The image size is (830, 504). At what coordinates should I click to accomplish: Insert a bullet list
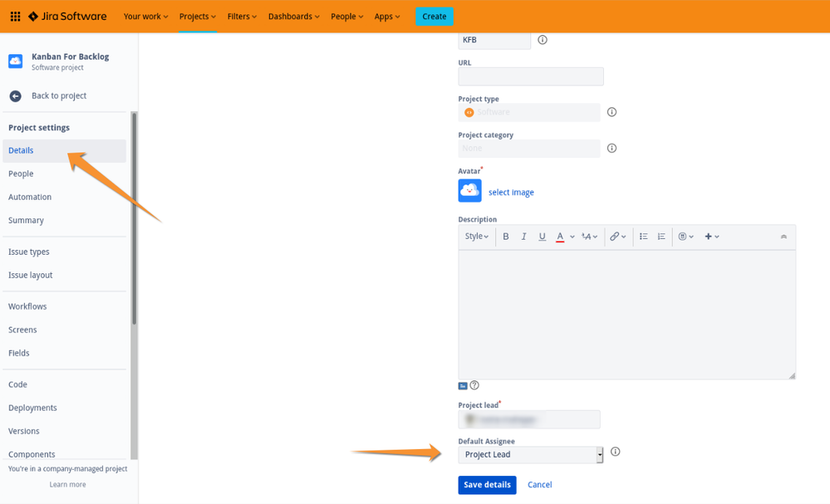coord(644,237)
